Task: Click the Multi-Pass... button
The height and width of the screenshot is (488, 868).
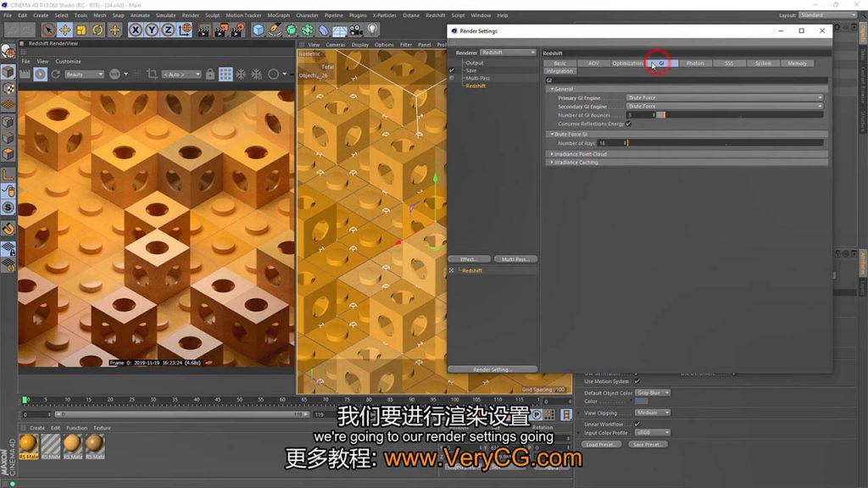Action: [515, 259]
